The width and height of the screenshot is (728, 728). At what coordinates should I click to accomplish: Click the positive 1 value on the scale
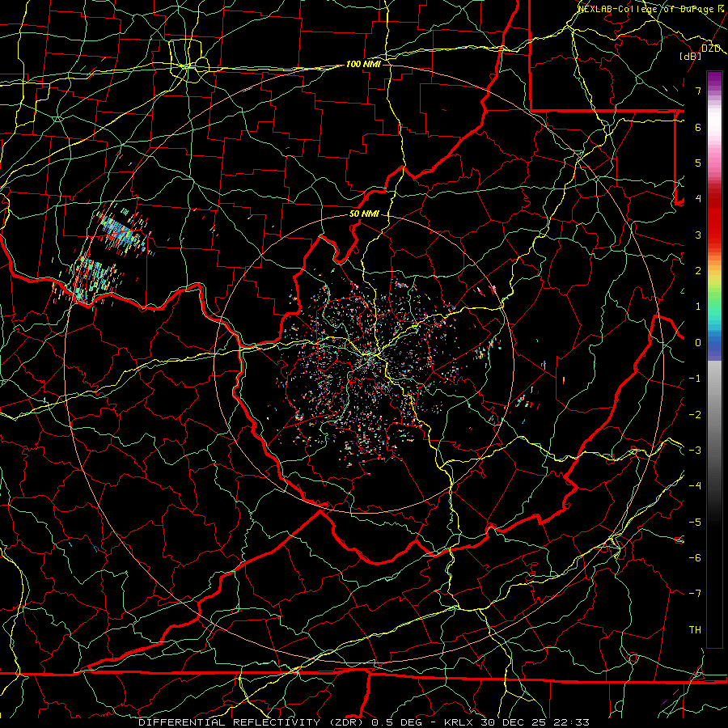(698, 307)
